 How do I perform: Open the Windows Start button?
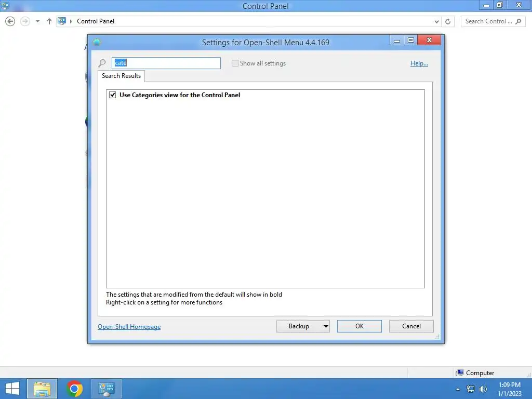coord(12,389)
